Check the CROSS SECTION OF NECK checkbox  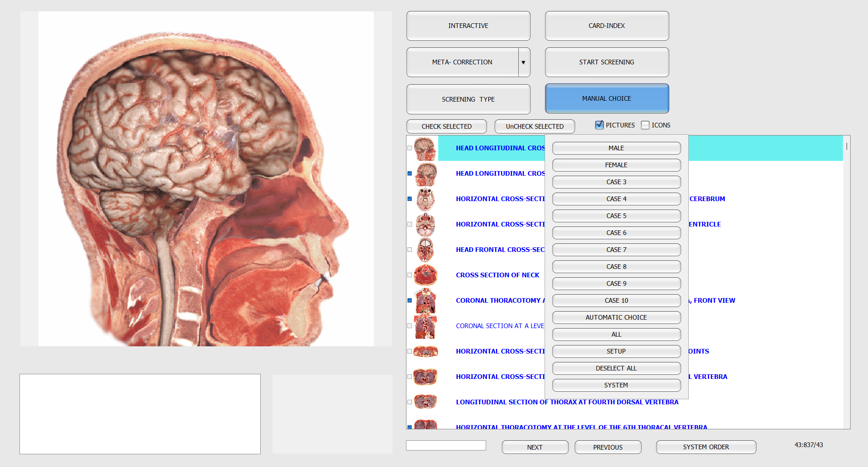pyautogui.click(x=409, y=275)
